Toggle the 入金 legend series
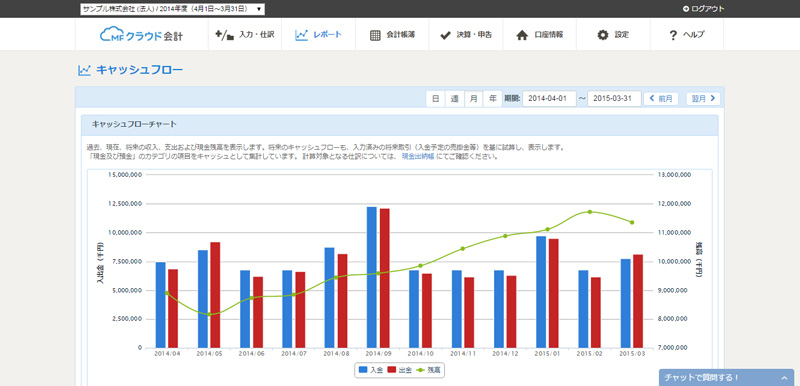 click(x=371, y=370)
